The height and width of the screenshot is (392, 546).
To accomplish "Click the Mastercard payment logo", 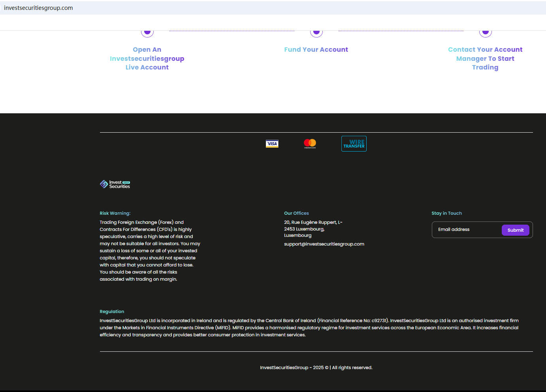I will (x=310, y=143).
